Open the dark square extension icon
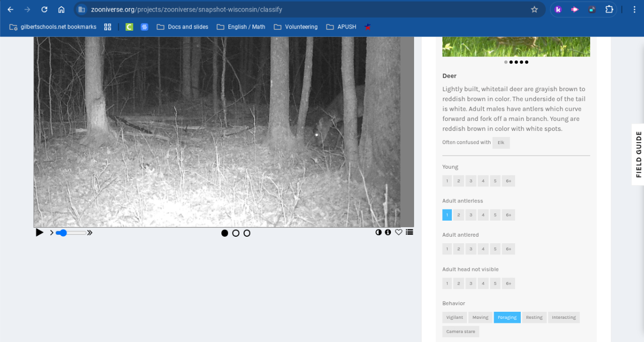 (592, 10)
